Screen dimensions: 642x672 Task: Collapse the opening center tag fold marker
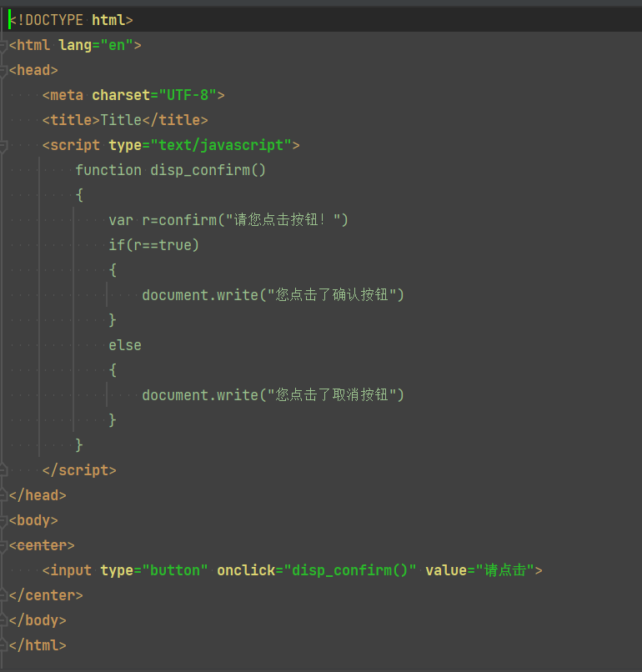pos(3,545)
